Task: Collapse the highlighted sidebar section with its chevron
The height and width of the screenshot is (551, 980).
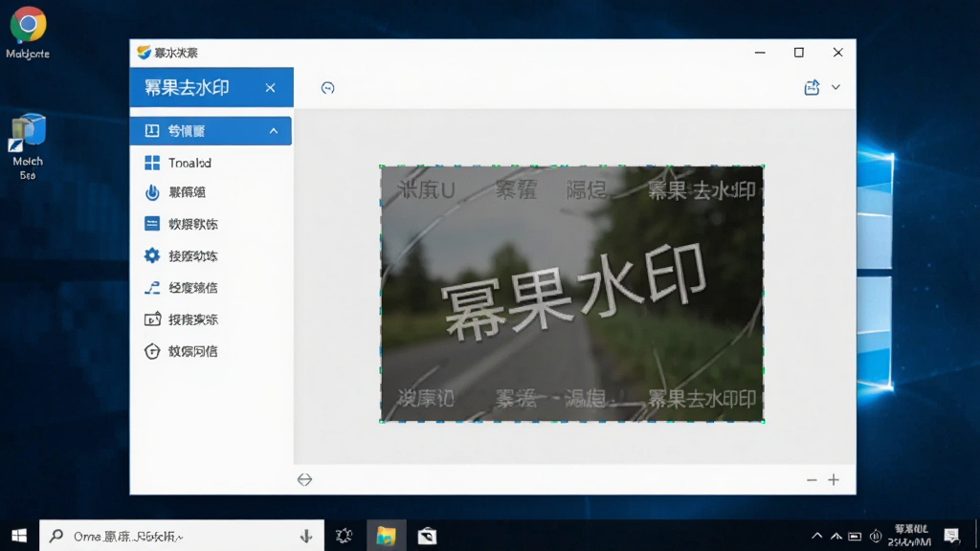Action: click(x=274, y=131)
